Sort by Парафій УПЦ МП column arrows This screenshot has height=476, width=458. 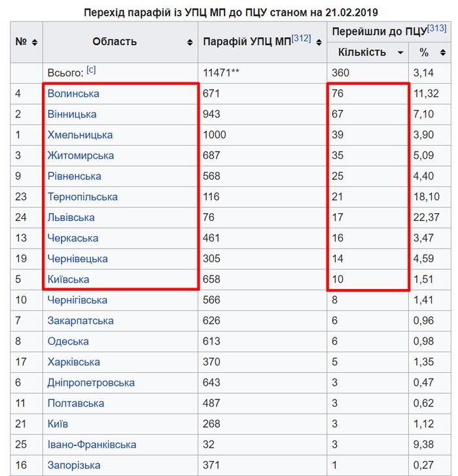[320, 42]
